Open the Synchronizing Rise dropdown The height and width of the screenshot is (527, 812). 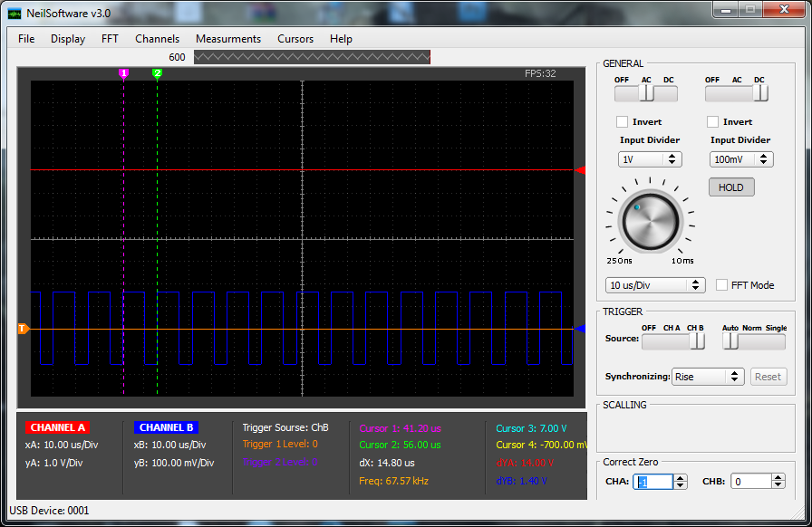pos(708,377)
